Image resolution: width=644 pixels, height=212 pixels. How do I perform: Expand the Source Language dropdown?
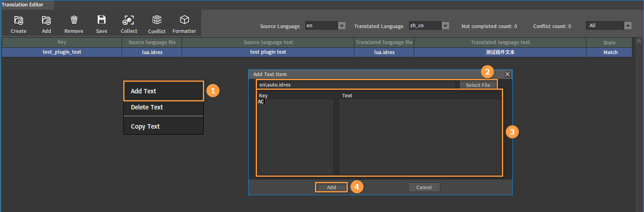[342, 26]
